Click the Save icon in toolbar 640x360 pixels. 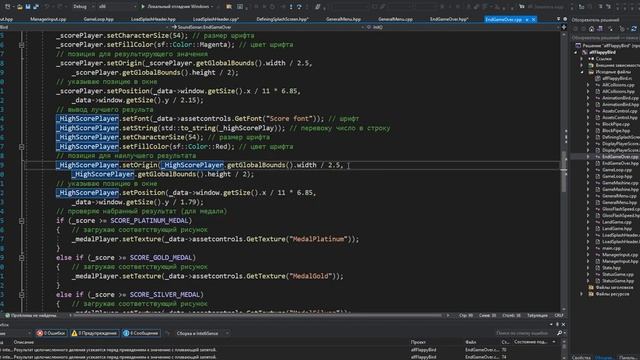28,7
